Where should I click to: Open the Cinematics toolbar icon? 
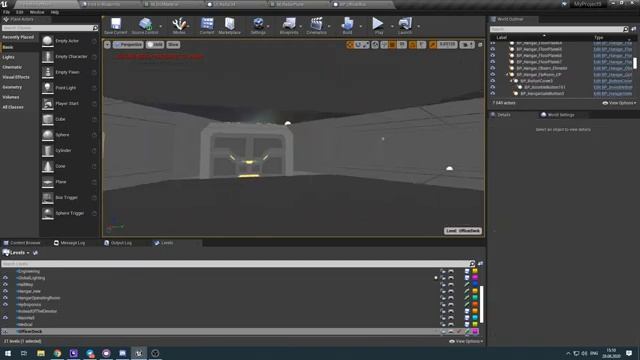[316, 24]
